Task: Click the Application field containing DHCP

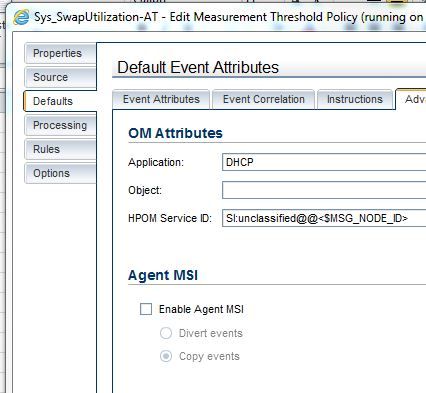Action: tap(324, 162)
